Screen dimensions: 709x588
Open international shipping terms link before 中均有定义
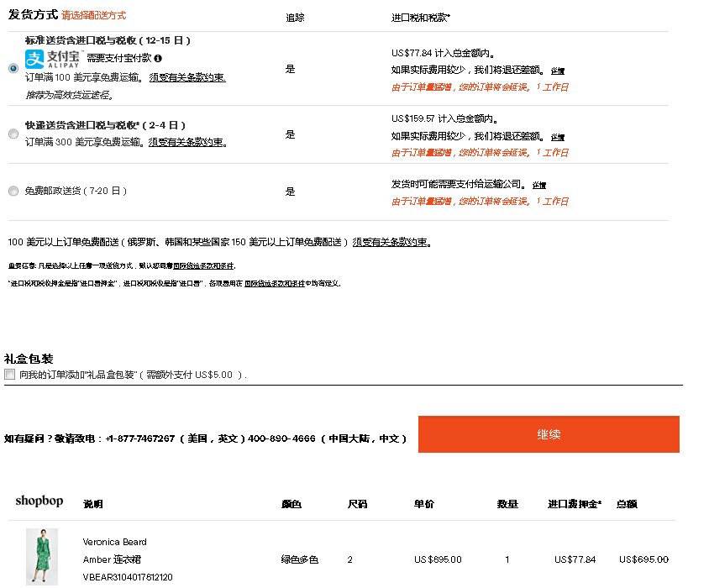(275, 284)
